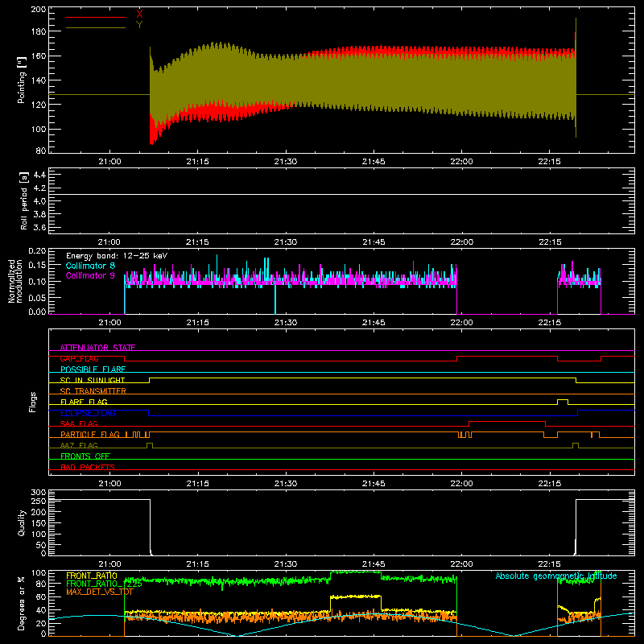
Task: Click the raised FLARE_FLAG pulse near 22:16
Action: [563, 402]
